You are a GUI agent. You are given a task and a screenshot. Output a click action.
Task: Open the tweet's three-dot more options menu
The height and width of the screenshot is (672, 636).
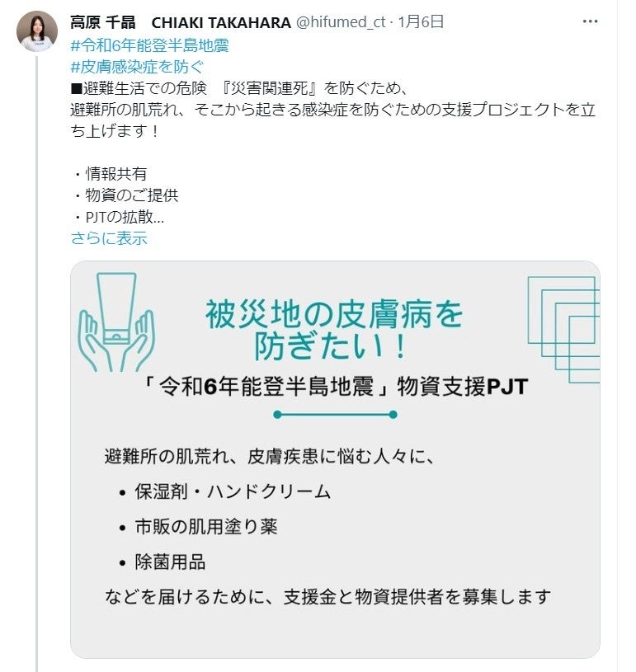pyautogui.click(x=590, y=21)
